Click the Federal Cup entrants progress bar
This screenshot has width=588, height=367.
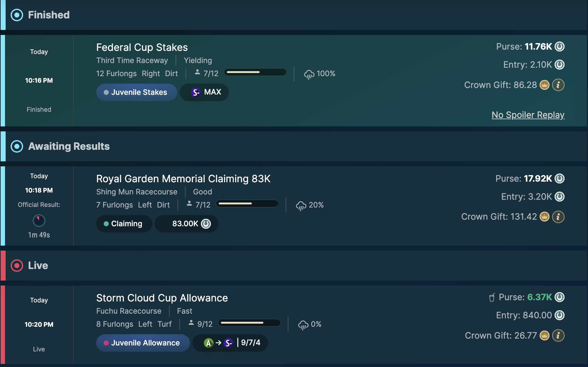[255, 72]
